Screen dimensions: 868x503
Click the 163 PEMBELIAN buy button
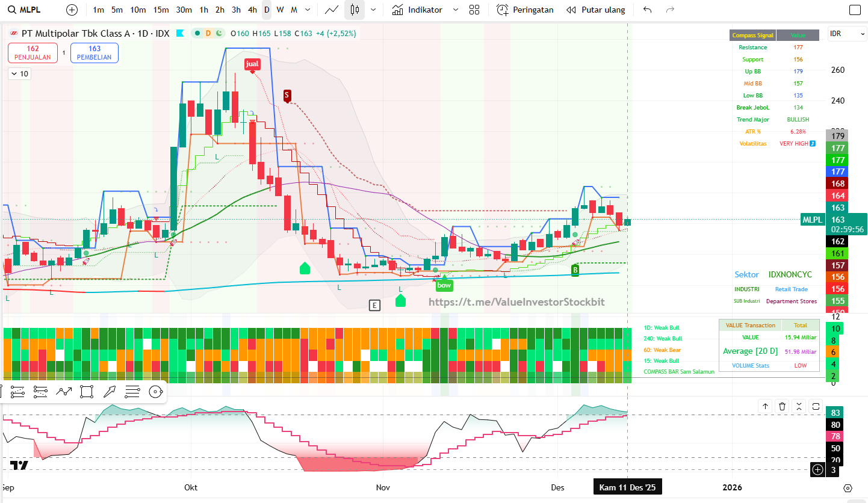coord(95,53)
